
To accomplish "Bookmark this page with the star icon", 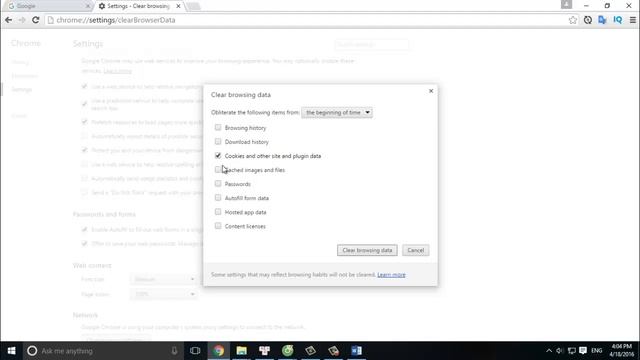I will pyautogui.click(x=573, y=20).
